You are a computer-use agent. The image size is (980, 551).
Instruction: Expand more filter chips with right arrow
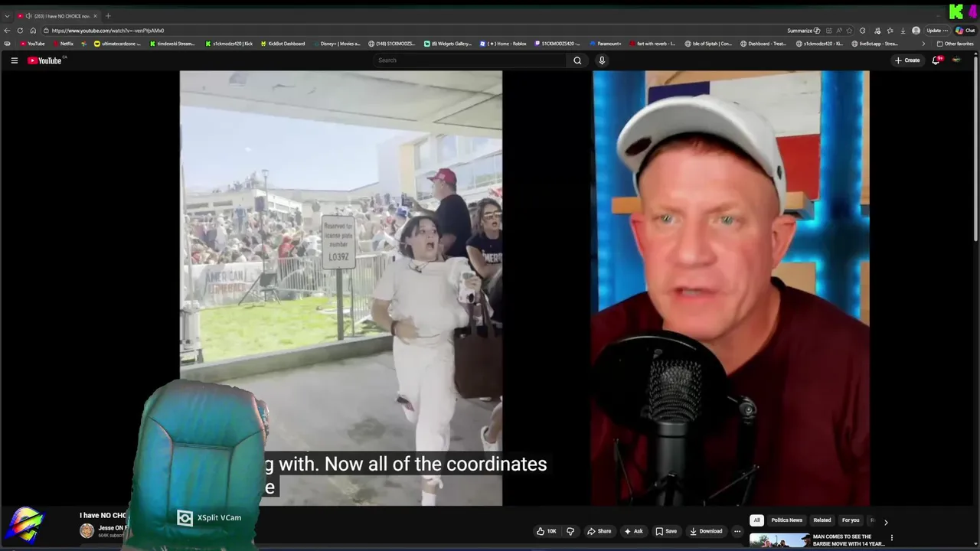(x=886, y=522)
